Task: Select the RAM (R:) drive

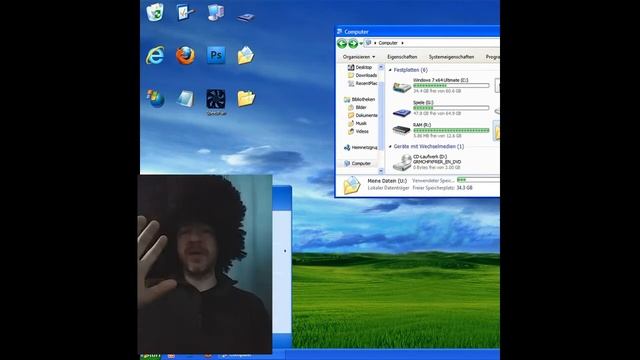Action: pos(441,130)
